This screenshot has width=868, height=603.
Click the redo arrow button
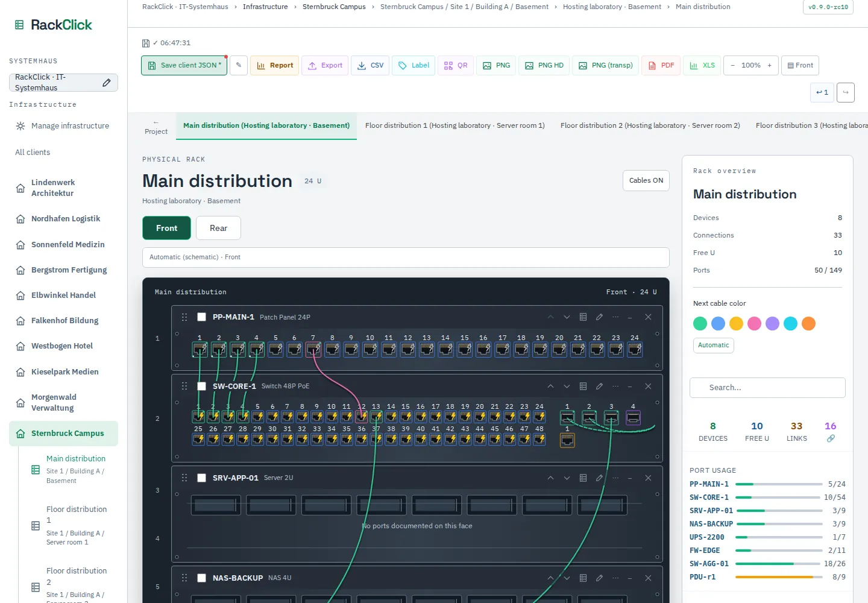click(x=846, y=92)
